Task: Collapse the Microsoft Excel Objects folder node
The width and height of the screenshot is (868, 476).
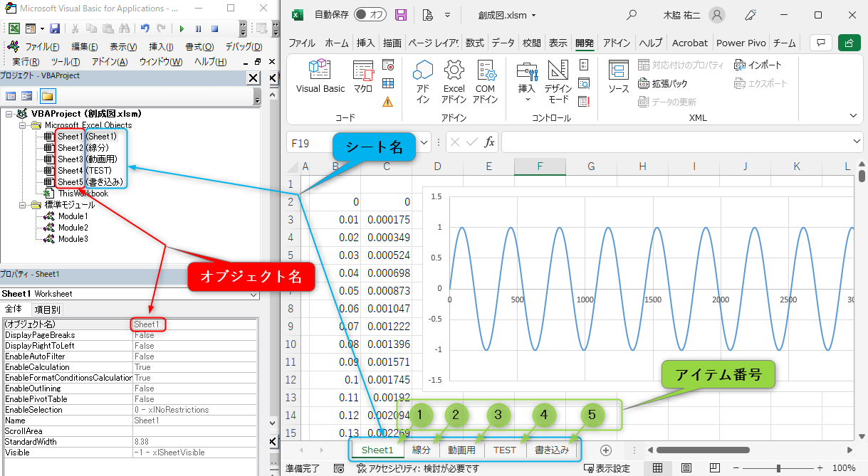Action: [22, 125]
